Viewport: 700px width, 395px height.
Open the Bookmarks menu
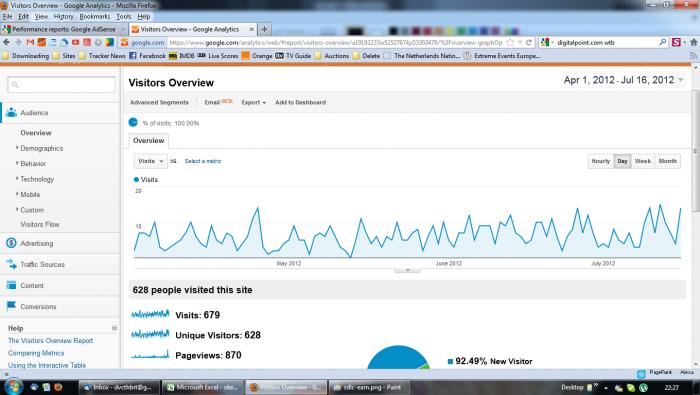coord(95,17)
